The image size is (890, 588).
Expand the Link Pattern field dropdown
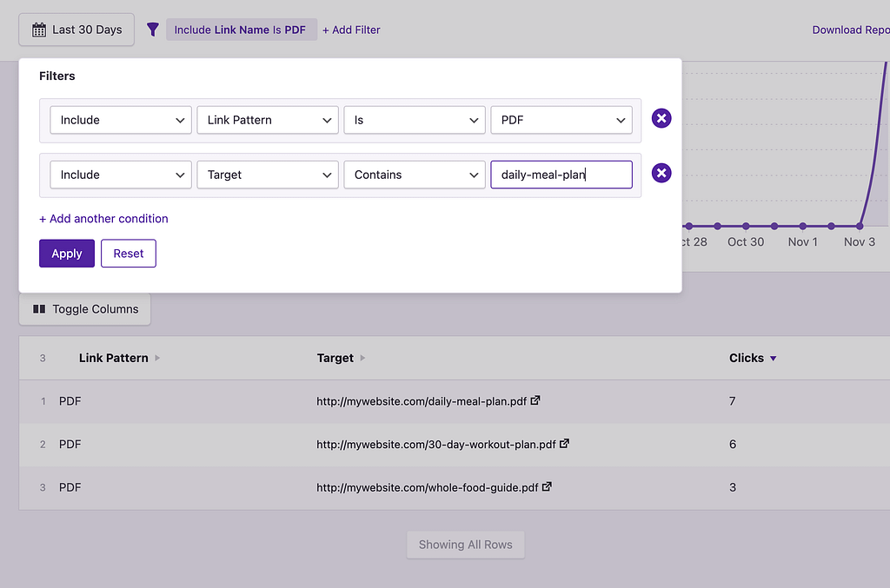click(267, 120)
